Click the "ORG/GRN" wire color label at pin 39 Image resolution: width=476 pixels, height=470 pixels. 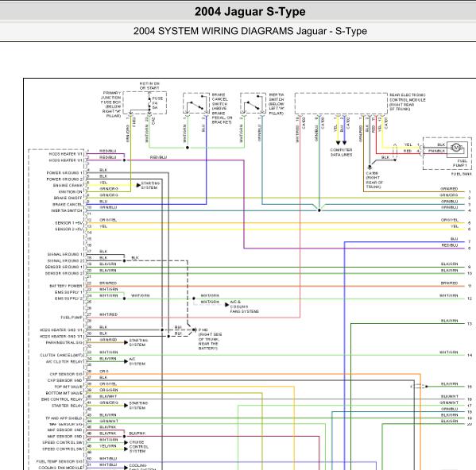tap(109, 390)
